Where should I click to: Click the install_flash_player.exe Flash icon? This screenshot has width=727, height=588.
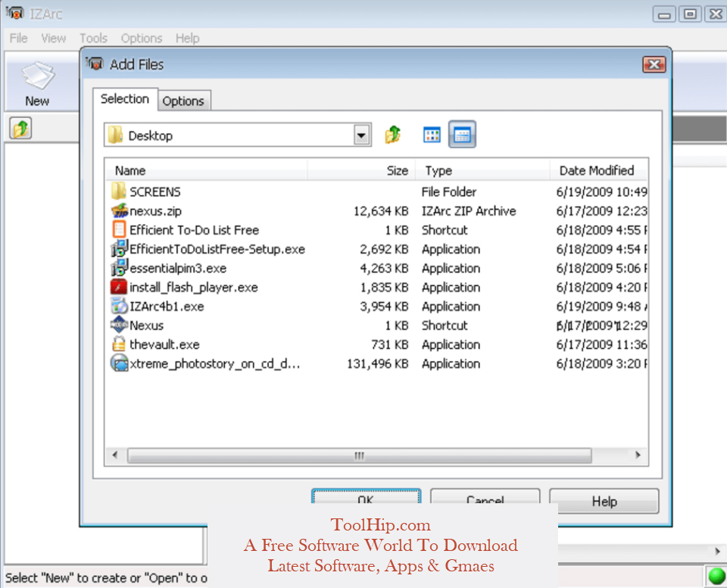119,288
